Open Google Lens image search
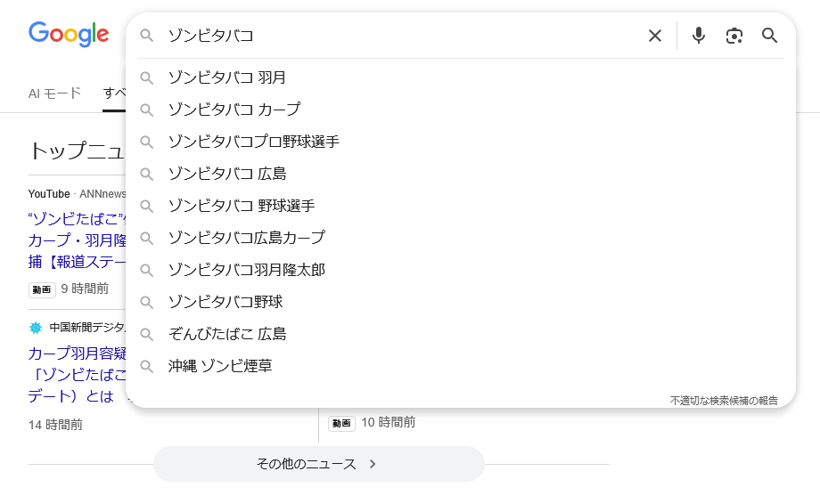This screenshot has width=820, height=504. [734, 36]
